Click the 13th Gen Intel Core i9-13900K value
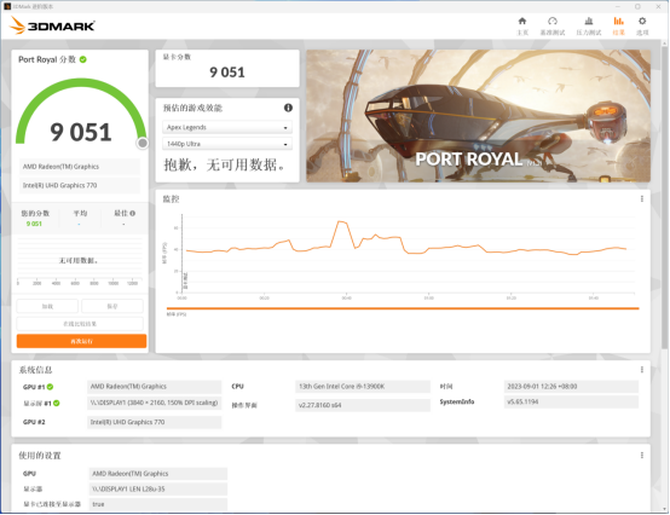This screenshot has width=670, height=515. coord(362,386)
